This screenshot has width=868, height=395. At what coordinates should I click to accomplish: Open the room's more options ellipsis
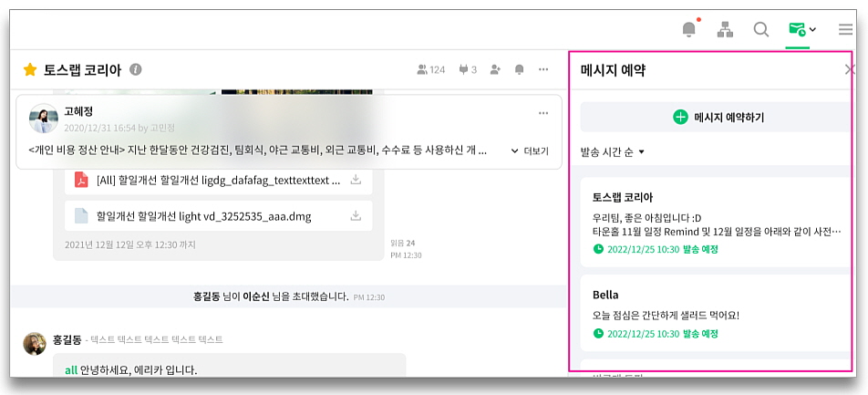544,69
